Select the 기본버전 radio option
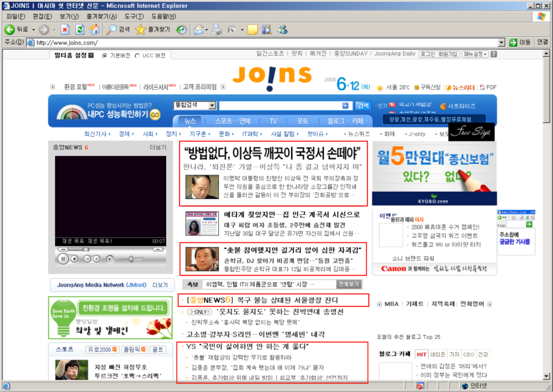This screenshot has height=392, width=553. [105, 56]
